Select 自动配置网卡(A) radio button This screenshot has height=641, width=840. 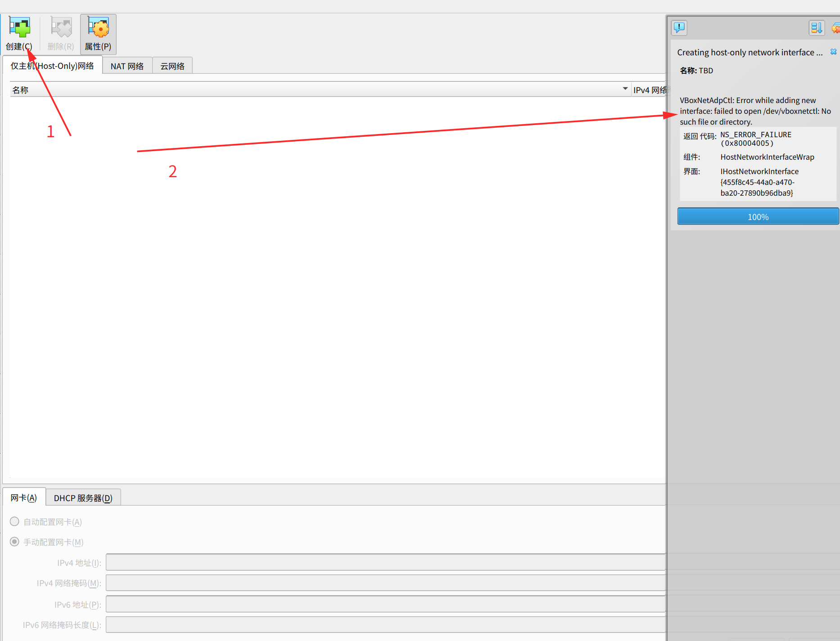pos(14,521)
